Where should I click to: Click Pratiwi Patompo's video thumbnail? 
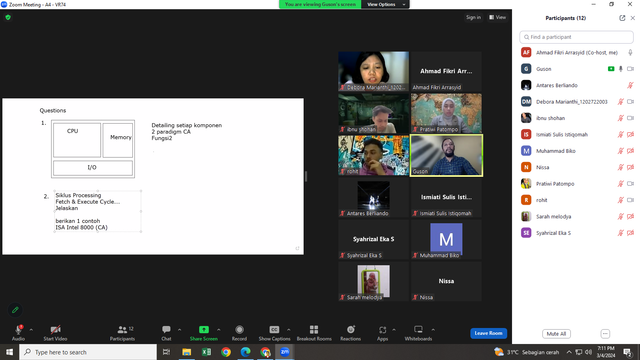(x=446, y=113)
